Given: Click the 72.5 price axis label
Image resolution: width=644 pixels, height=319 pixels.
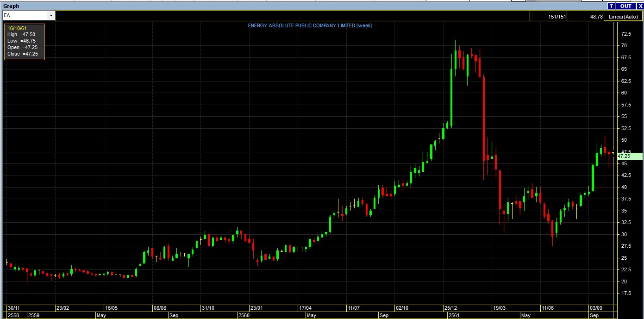Looking at the screenshot, I should pos(626,34).
